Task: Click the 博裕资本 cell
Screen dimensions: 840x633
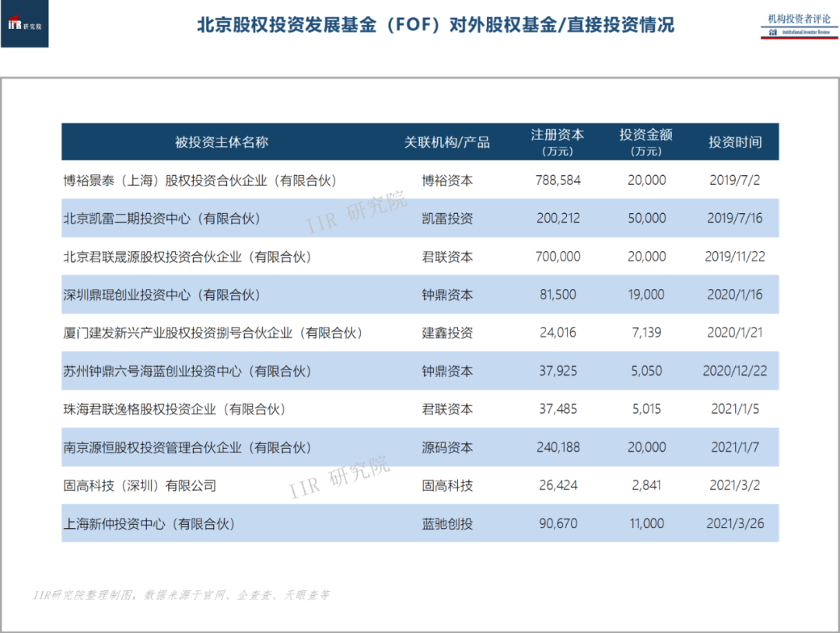Action: coord(447,180)
